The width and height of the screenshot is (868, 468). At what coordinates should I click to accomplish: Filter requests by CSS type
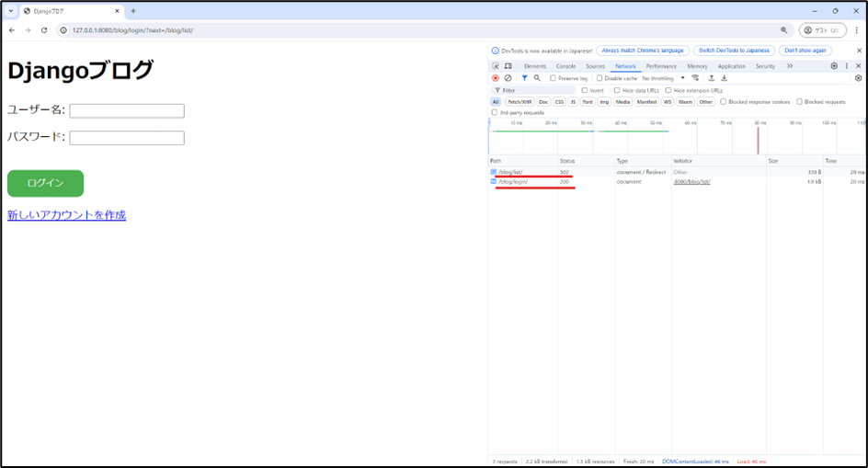coord(559,102)
